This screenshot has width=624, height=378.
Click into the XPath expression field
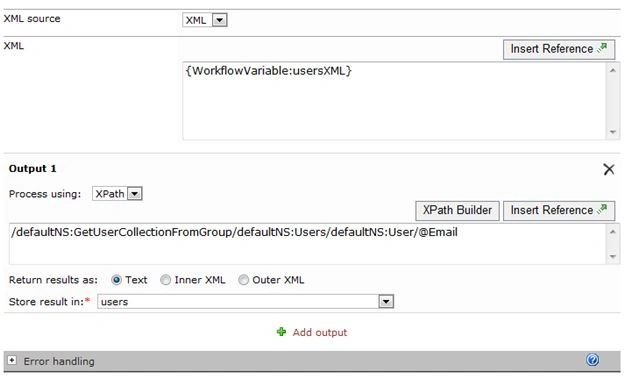(x=307, y=244)
